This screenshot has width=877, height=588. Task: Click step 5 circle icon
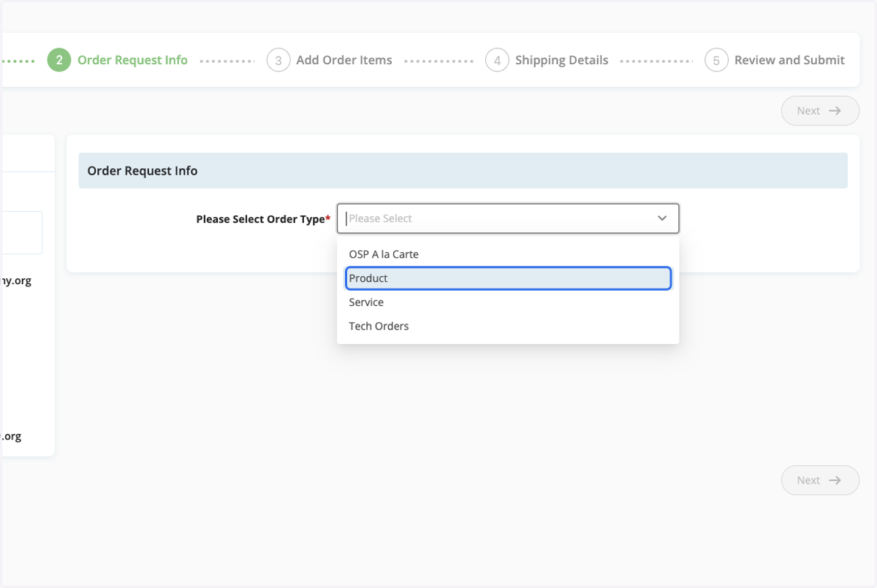point(716,60)
